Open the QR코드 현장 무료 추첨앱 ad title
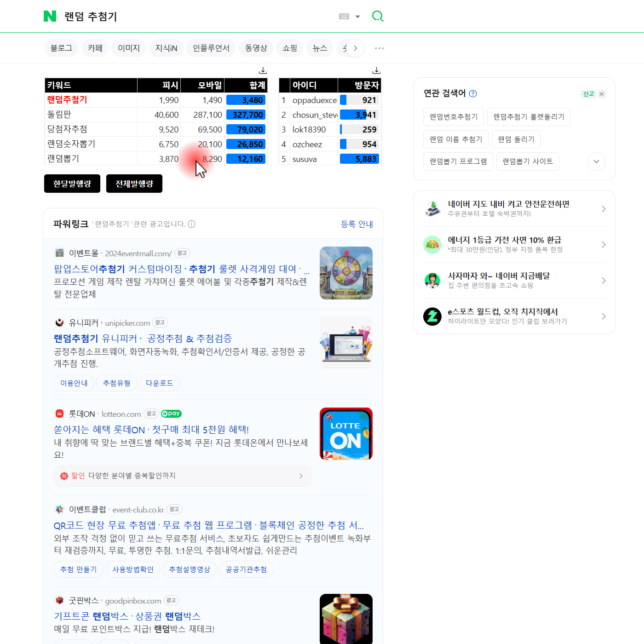The image size is (644, 644). click(x=209, y=525)
